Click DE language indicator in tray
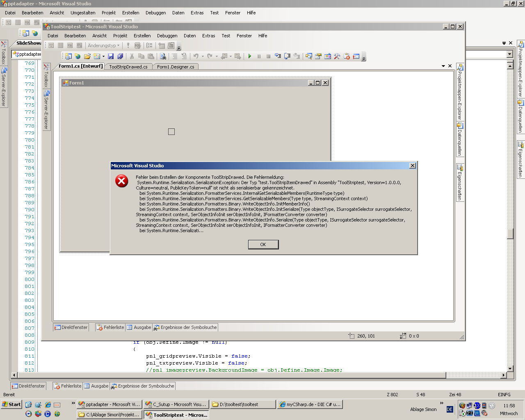525x420 pixels. [x=450, y=409]
